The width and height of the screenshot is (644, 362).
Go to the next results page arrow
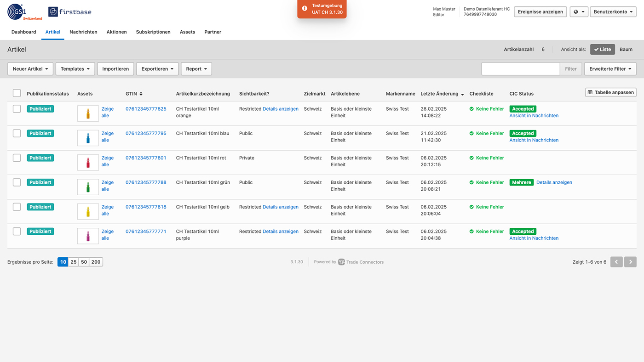point(631,262)
